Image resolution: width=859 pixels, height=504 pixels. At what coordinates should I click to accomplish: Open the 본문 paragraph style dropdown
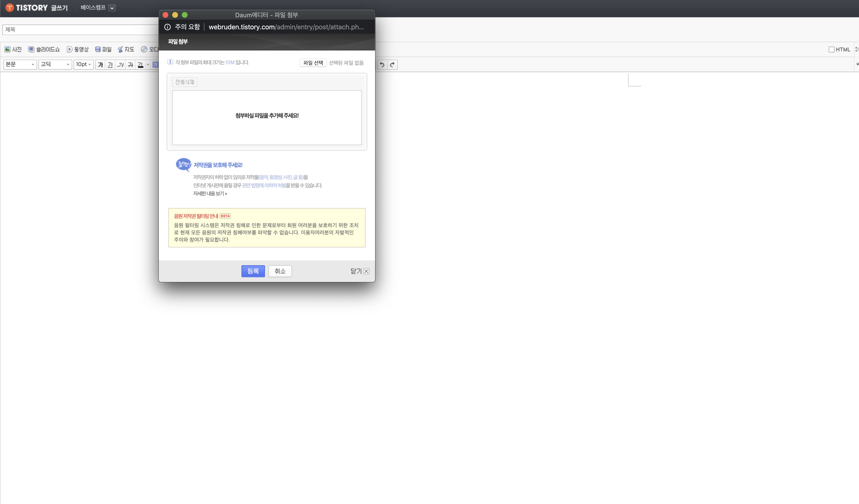pos(20,64)
